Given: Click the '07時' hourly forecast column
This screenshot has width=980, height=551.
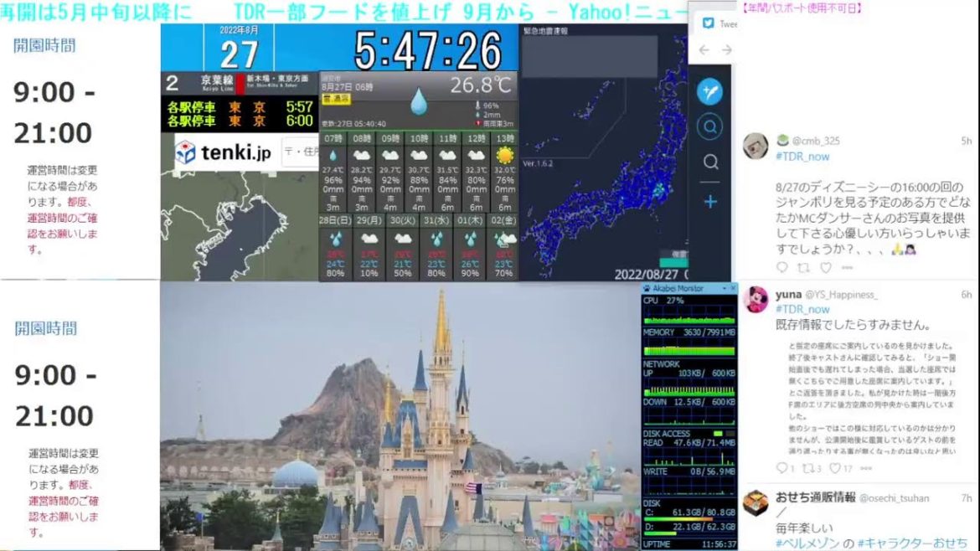Looking at the screenshot, I should [333, 173].
